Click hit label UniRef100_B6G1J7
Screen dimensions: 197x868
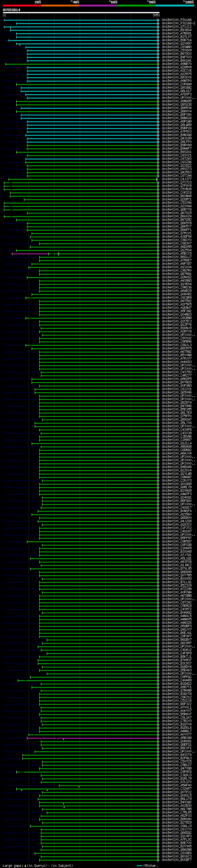[176, 257]
